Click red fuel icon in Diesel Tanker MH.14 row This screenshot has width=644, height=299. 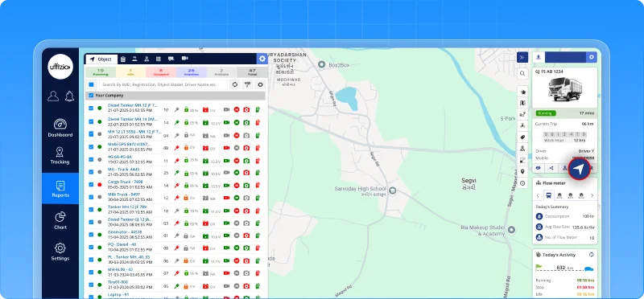click(258, 122)
